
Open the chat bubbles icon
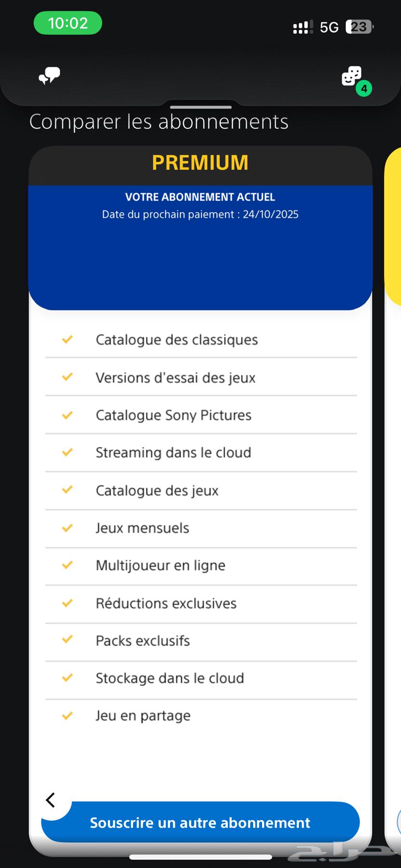point(50,76)
